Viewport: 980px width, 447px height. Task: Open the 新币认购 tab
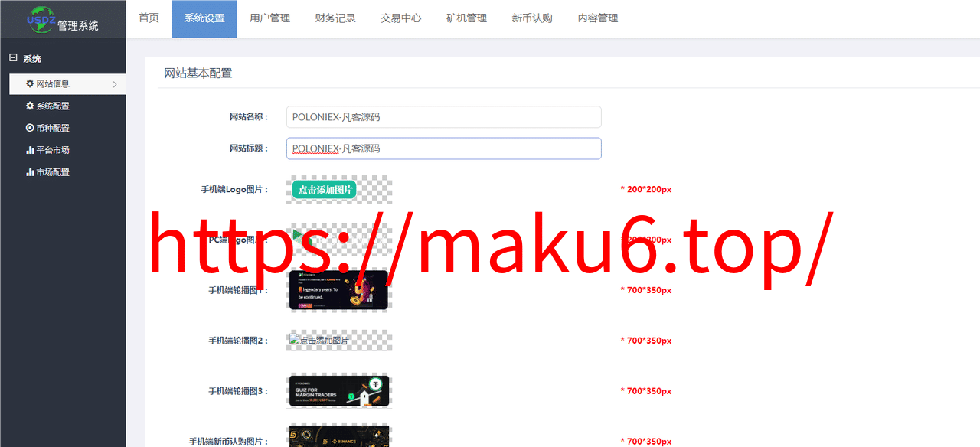[532, 18]
